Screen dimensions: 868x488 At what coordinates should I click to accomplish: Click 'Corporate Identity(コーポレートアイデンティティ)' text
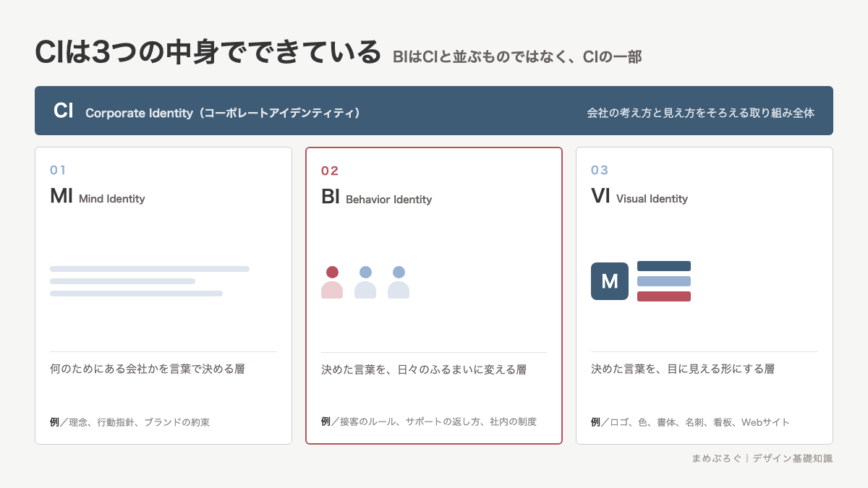[x=223, y=113]
